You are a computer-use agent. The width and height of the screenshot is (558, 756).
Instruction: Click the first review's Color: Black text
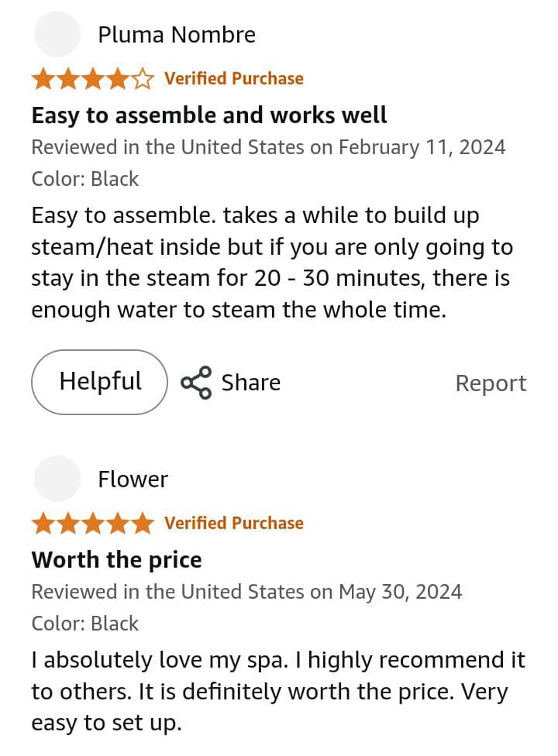click(85, 179)
